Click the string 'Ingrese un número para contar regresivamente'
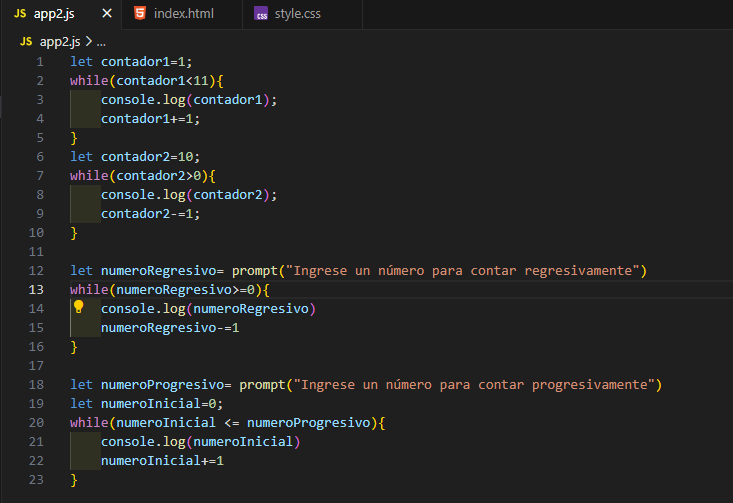The width and height of the screenshot is (733, 503). (x=462, y=271)
